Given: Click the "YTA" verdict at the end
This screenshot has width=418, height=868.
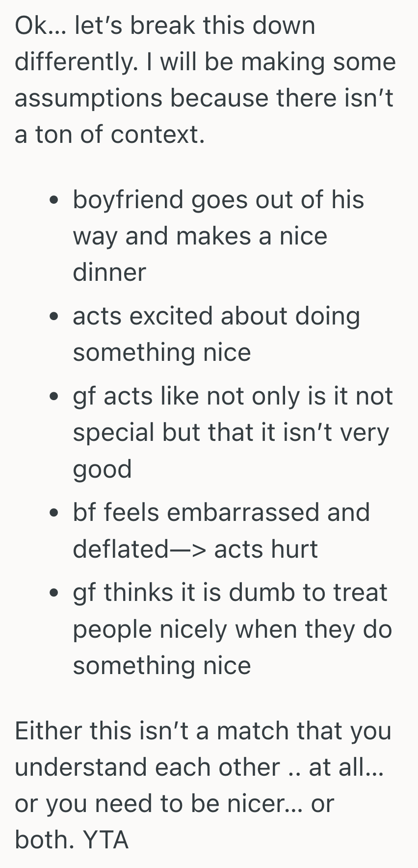Looking at the screenshot, I should 106,840.
